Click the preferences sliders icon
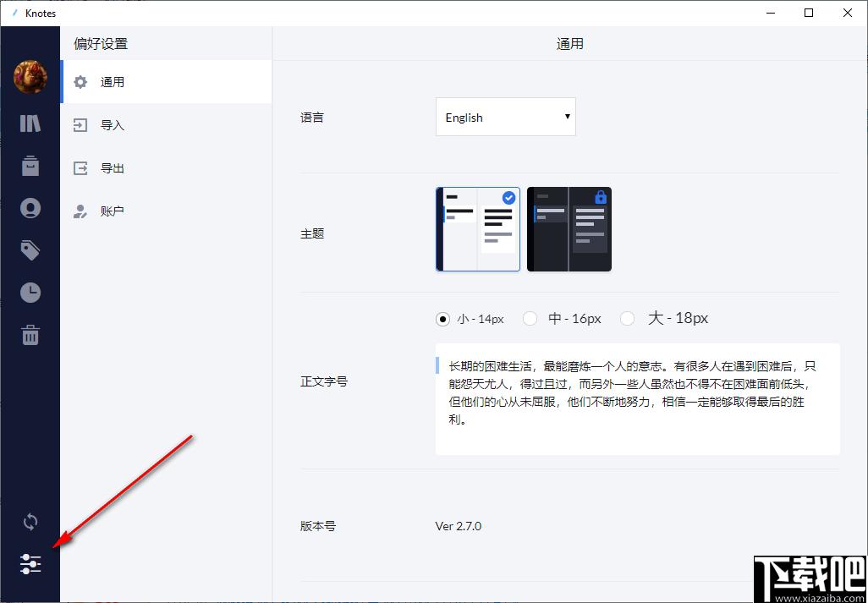The width and height of the screenshot is (868, 603). click(x=30, y=563)
